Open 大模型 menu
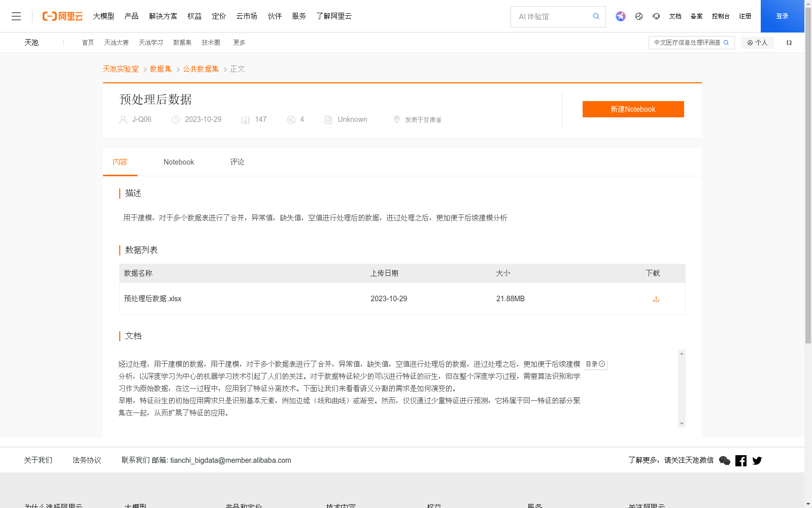 (x=104, y=16)
